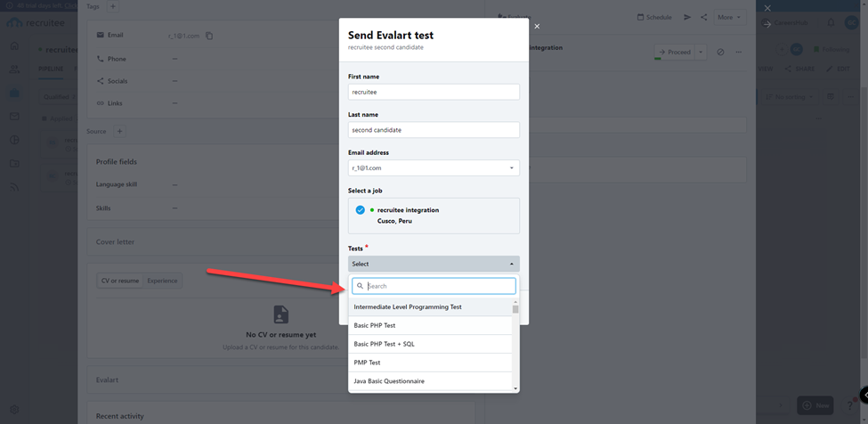Switch to the Experience toggle
The height and width of the screenshot is (424, 868).
point(162,281)
